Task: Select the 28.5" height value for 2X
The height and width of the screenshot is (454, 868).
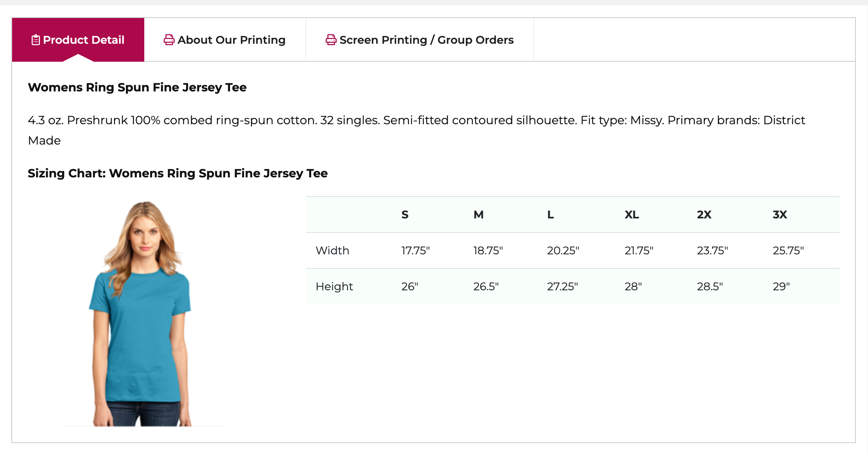Action: pos(710,286)
